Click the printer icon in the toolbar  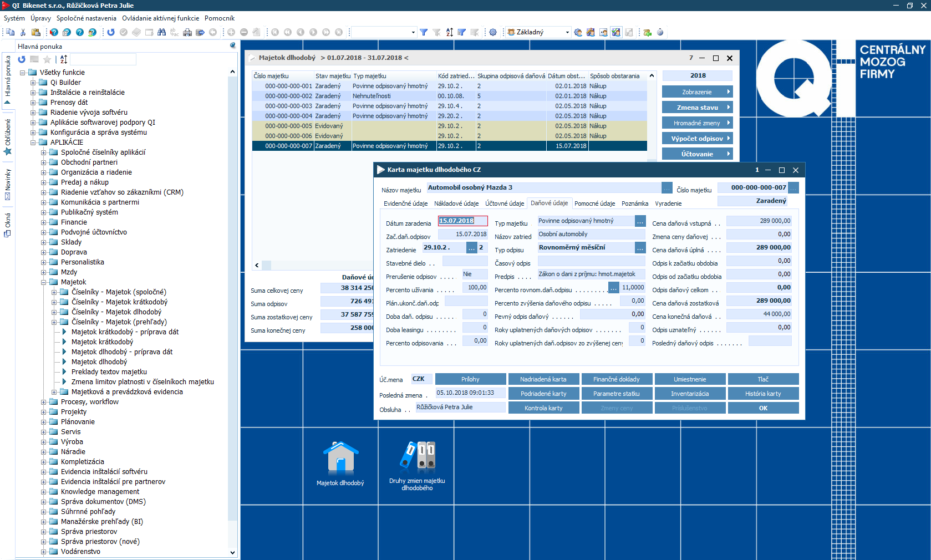187,32
